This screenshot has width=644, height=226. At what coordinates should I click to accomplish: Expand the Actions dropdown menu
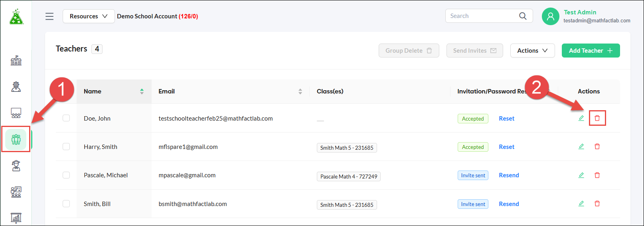[532, 51]
